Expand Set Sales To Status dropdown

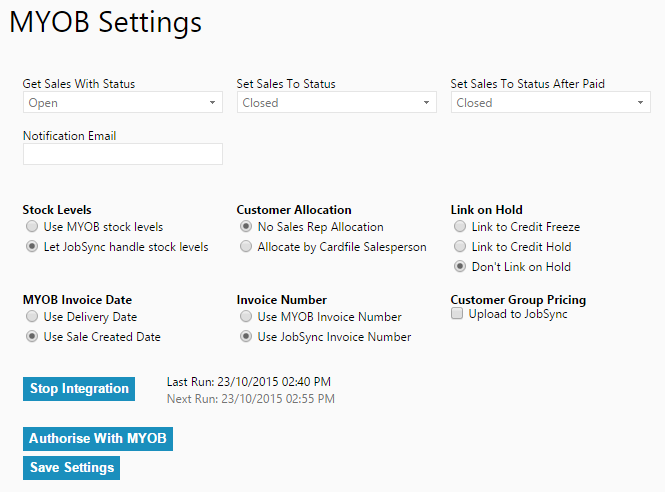point(337,102)
